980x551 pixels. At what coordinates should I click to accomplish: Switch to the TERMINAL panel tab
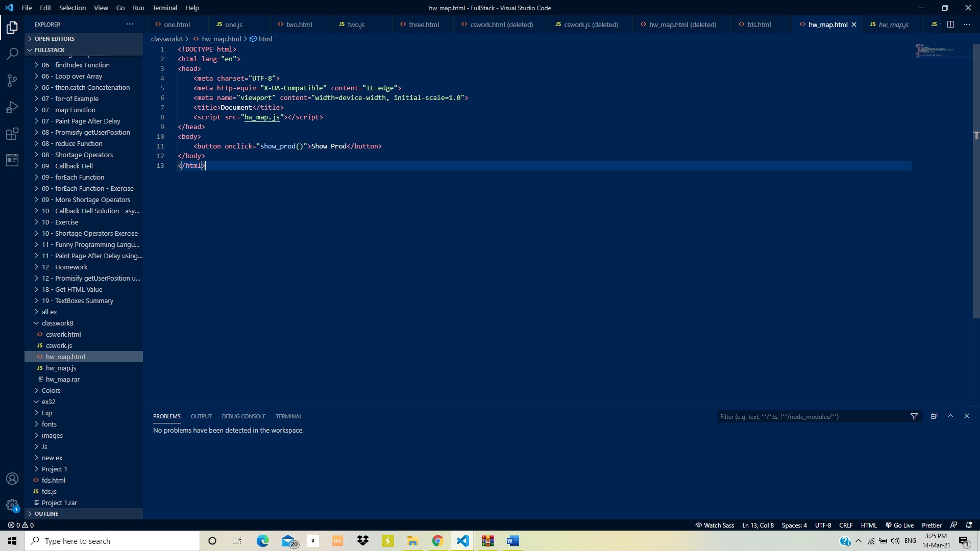coord(288,416)
